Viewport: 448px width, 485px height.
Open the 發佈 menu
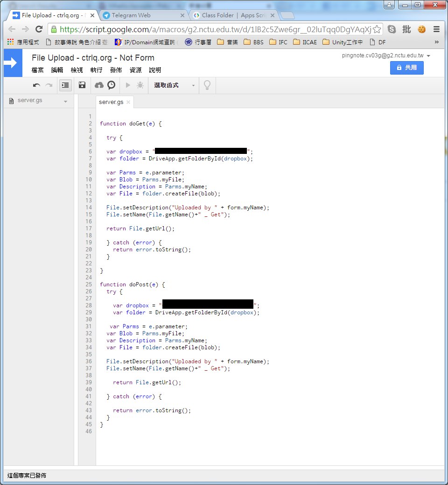(116, 70)
